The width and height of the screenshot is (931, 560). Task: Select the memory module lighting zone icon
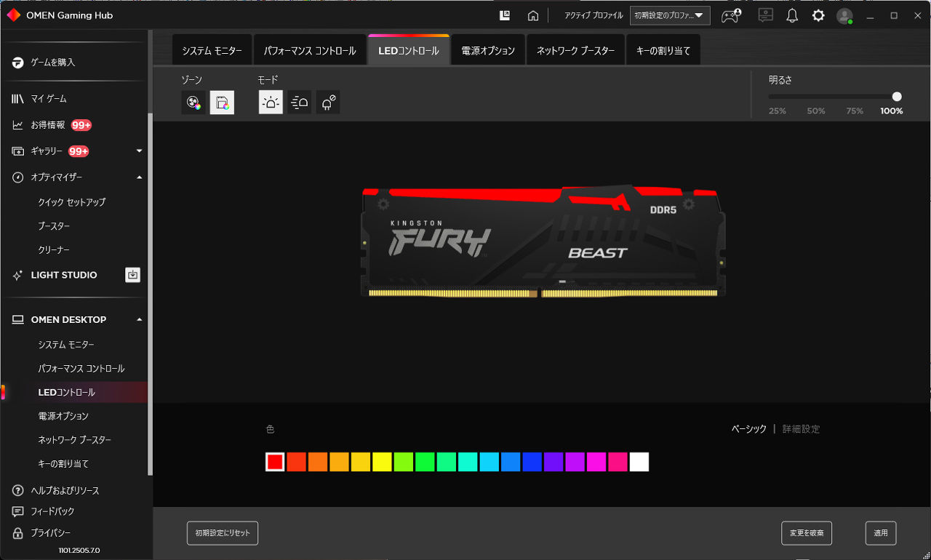pos(222,103)
